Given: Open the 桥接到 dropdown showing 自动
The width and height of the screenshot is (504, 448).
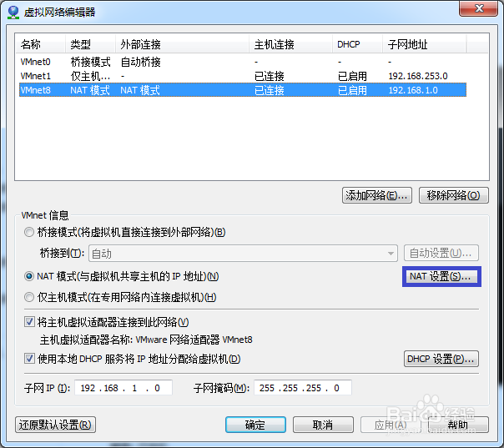Looking at the screenshot, I should (x=243, y=254).
